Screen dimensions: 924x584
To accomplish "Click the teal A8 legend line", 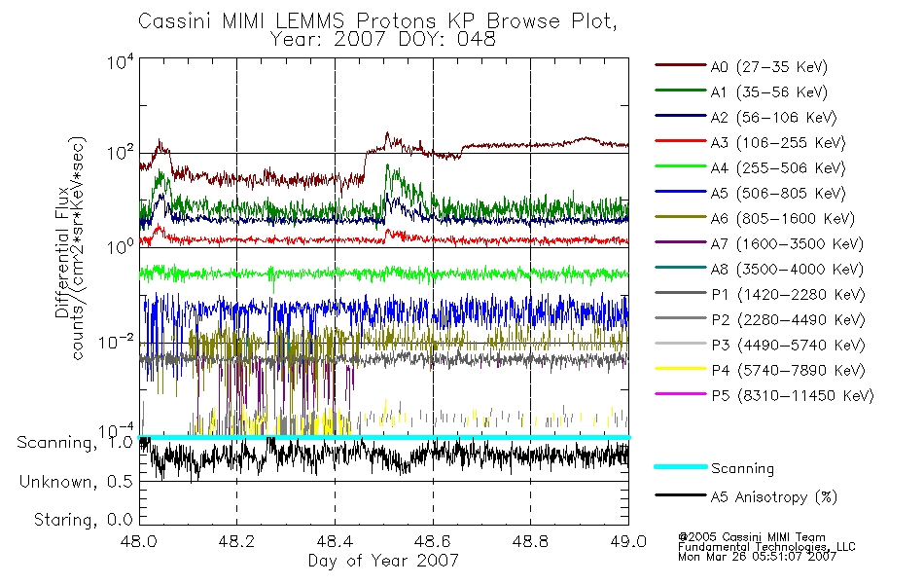I will click(x=681, y=268).
